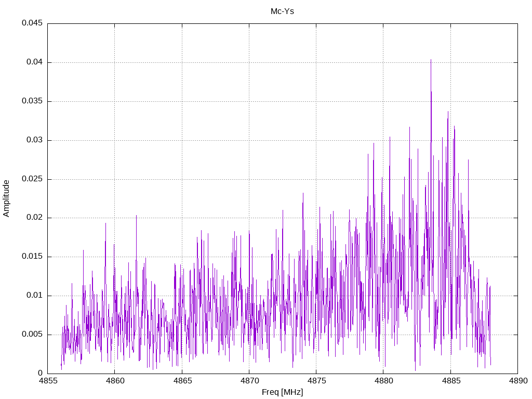
Task: Click the tallest spectrum peak tip above 0.04
Action: [x=431, y=60]
